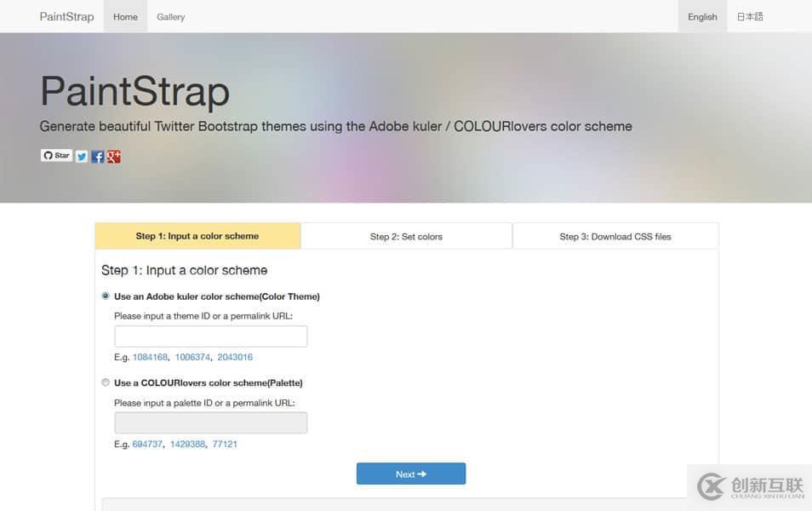The image size is (812, 511).
Task: Share via the Facebook icon
Action: pyautogui.click(x=98, y=156)
